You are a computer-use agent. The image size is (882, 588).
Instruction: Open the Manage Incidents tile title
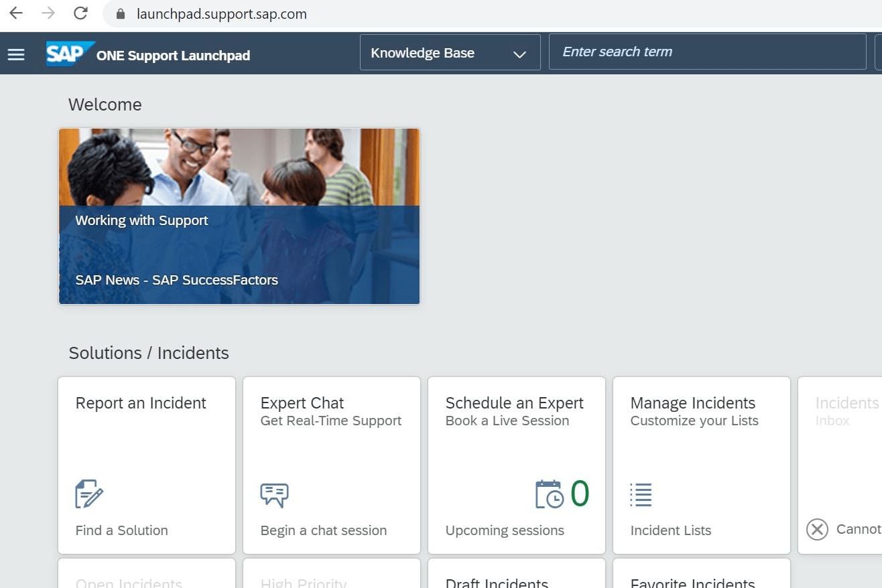click(x=692, y=403)
